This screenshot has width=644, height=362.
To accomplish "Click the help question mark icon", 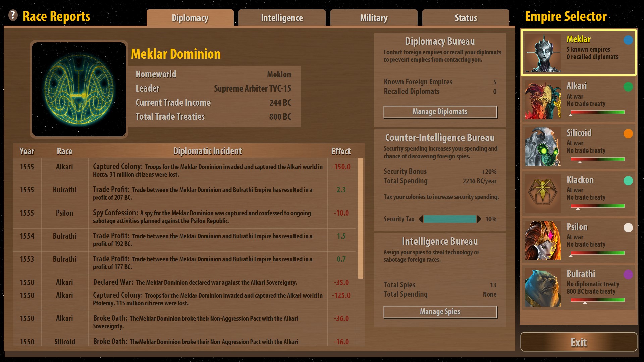I will [x=13, y=15].
